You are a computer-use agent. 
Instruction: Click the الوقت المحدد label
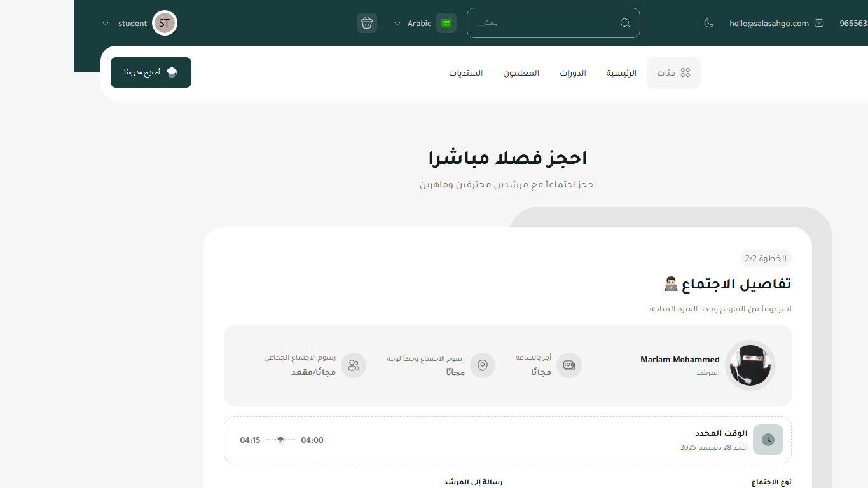(721, 433)
